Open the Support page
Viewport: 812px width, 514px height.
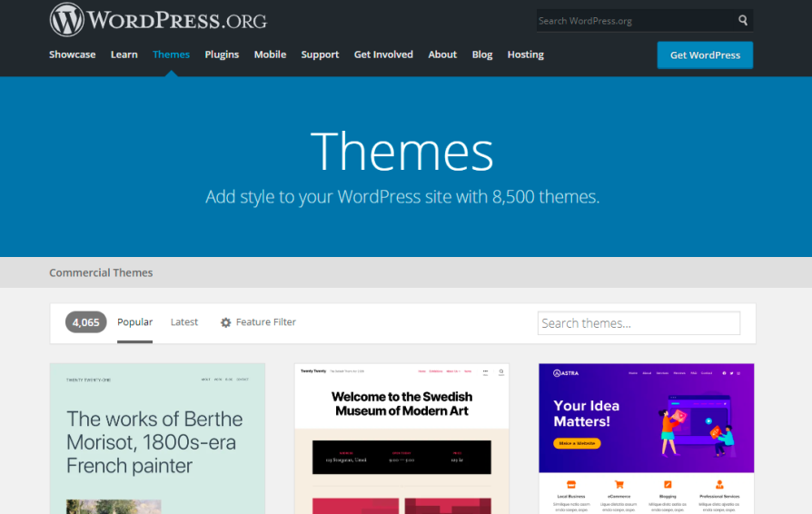(x=320, y=54)
